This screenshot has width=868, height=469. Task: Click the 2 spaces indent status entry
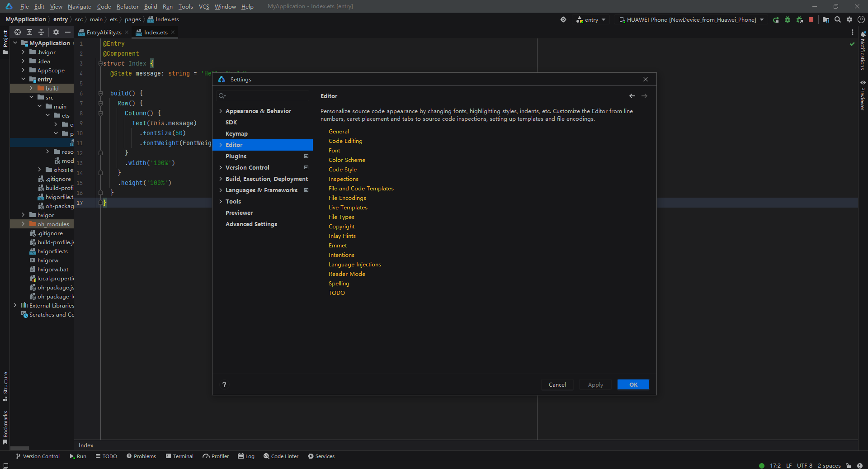tap(829, 465)
